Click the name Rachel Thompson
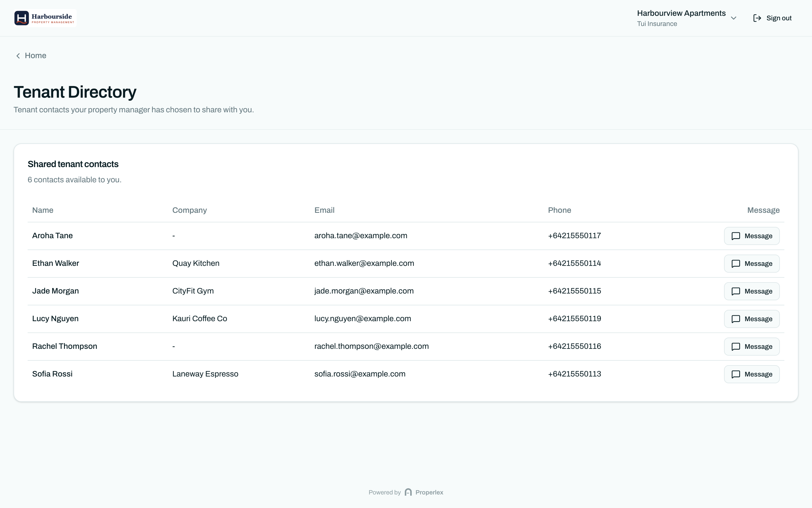 point(65,346)
